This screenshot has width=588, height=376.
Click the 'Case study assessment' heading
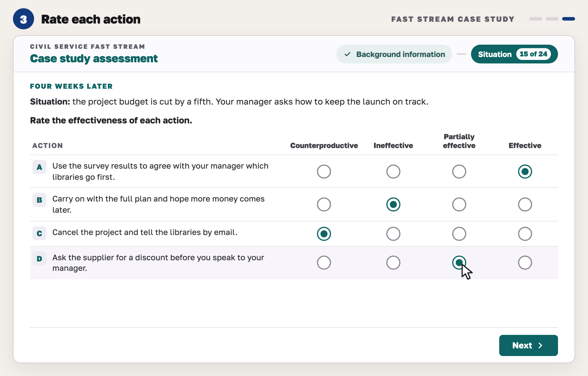coord(94,58)
